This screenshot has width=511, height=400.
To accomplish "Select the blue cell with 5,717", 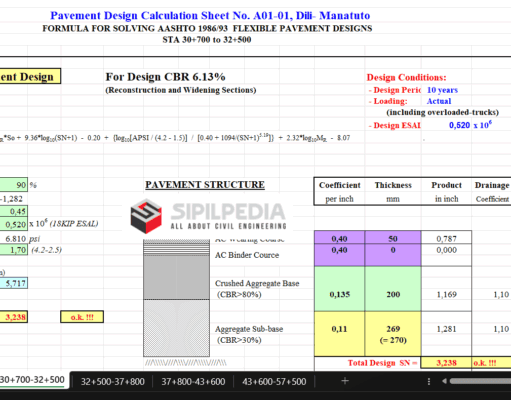I will (14, 283).
